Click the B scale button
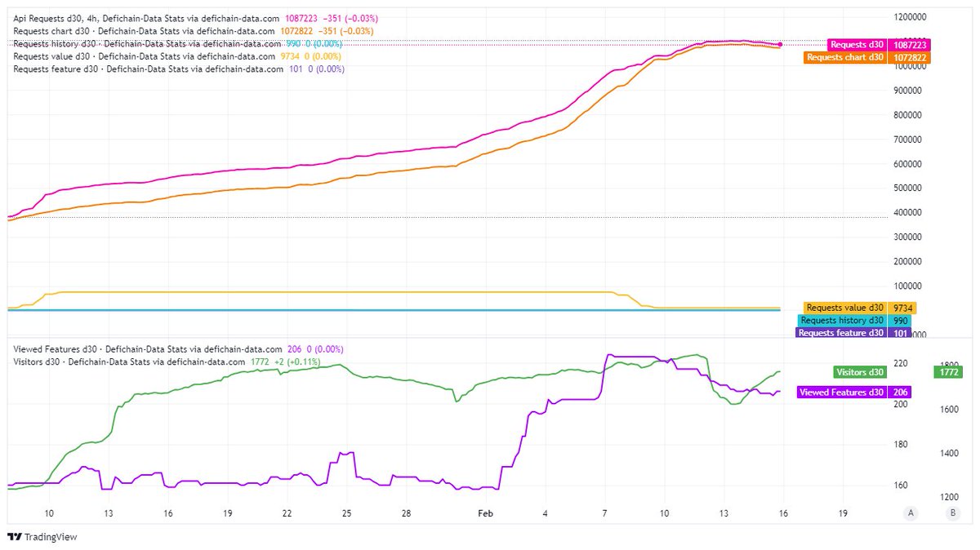Image resolution: width=980 pixels, height=550 pixels. pyautogui.click(x=952, y=512)
